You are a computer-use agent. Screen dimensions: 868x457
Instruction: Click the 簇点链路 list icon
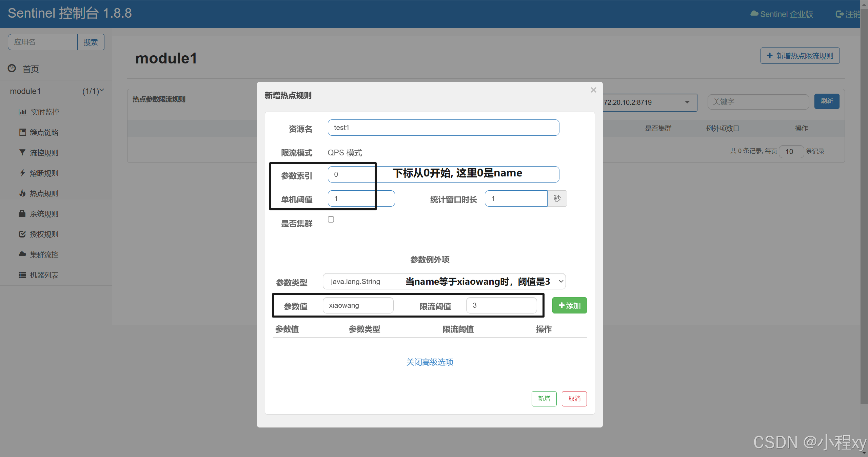coord(22,132)
